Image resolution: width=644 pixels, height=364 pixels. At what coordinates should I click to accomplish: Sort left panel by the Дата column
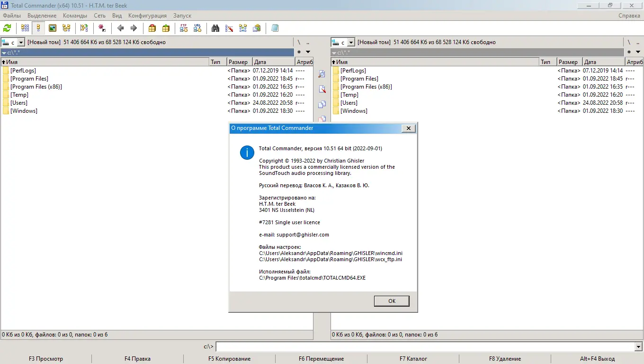[273, 62]
